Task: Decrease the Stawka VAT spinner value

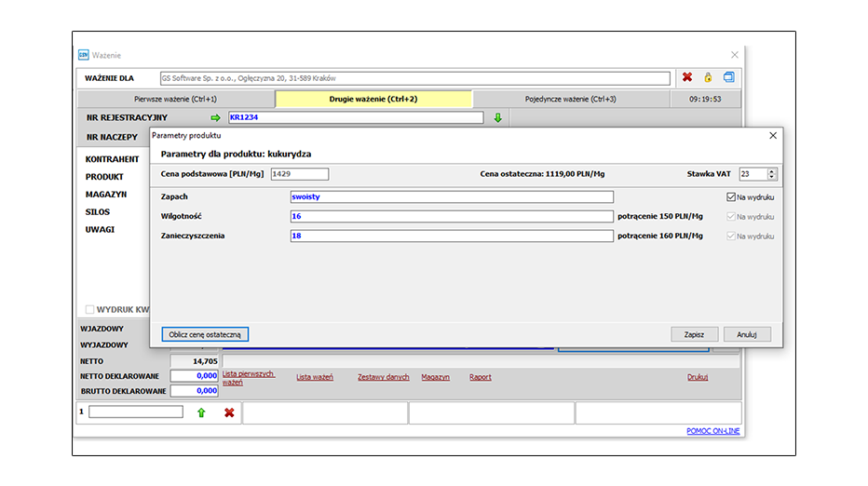Action: pyautogui.click(x=771, y=177)
